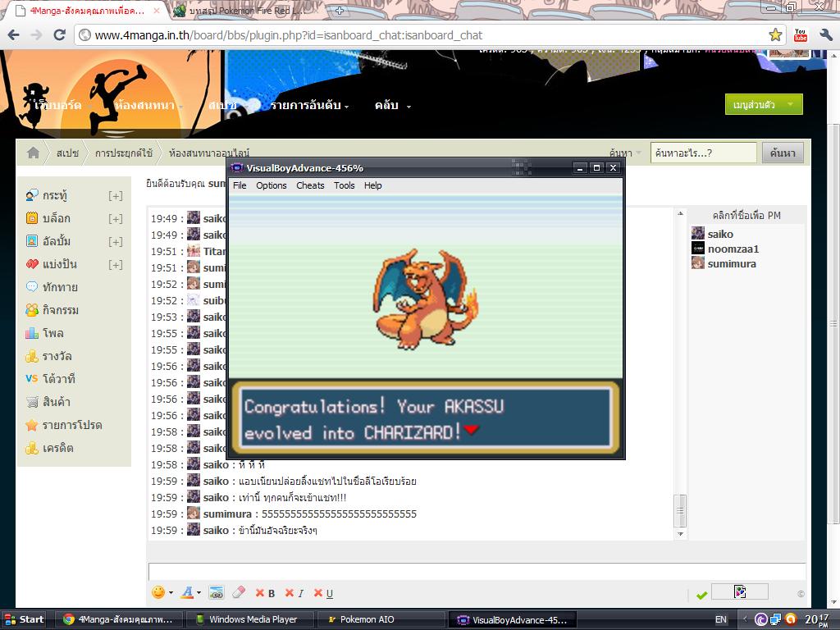Open the File menu in VisualBoyAdvance
The height and width of the screenshot is (630, 840).
(240, 185)
